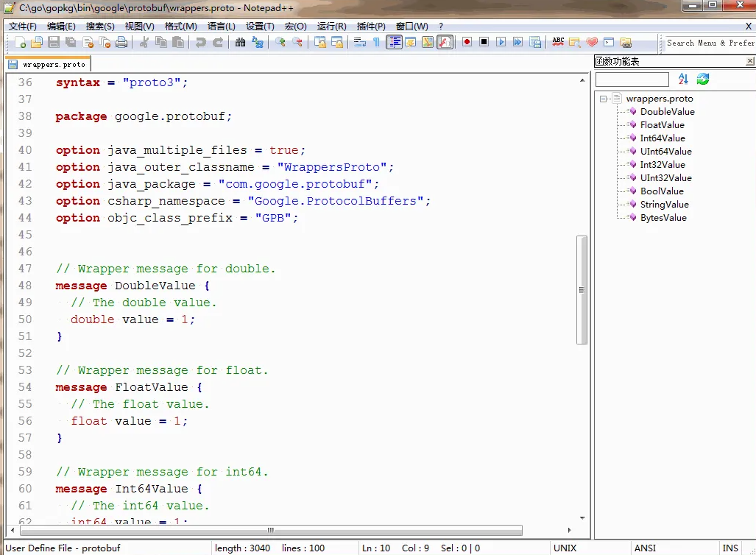Toggle the Function List panel icon
The width and height of the screenshot is (756, 555).
(x=445, y=43)
